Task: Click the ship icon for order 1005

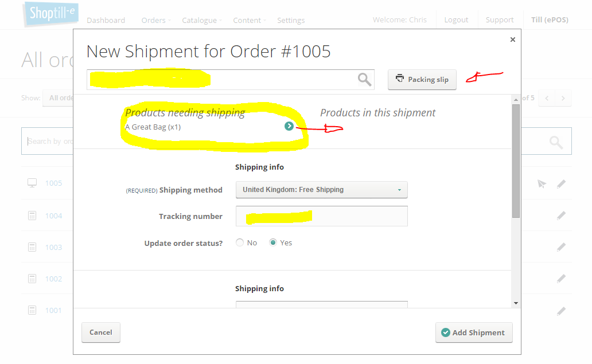Action: coord(542,183)
